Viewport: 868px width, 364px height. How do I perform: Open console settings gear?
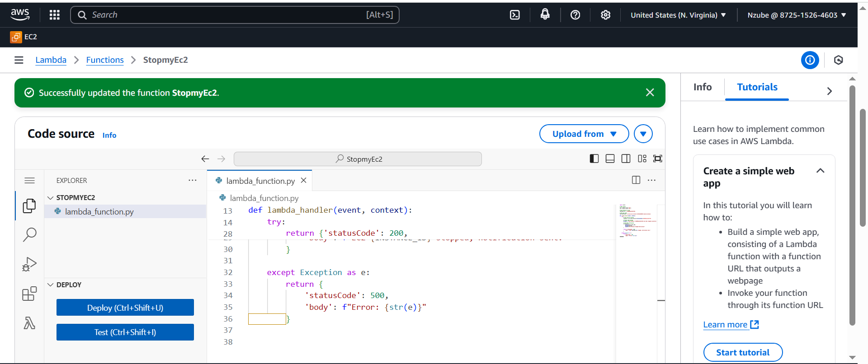coord(606,15)
